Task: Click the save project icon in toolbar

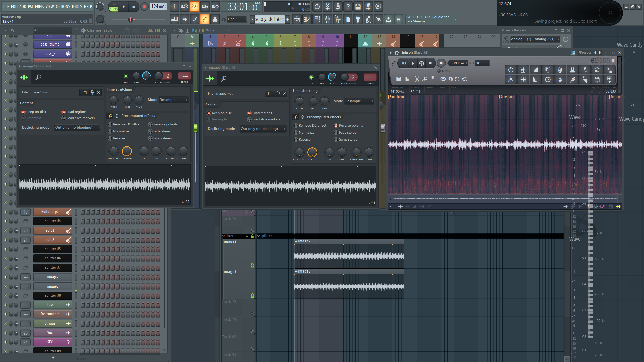Action: [358, 7]
